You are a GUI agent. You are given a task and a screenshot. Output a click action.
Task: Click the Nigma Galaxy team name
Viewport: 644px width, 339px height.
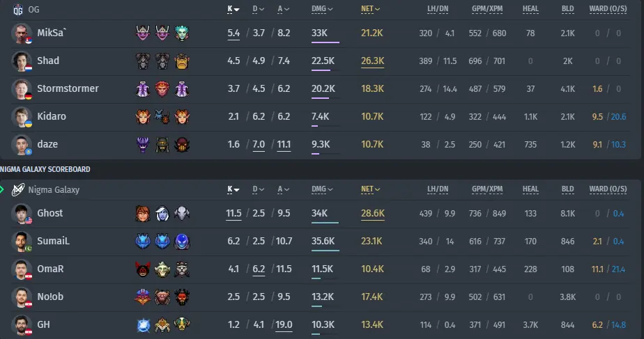(54, 189)
